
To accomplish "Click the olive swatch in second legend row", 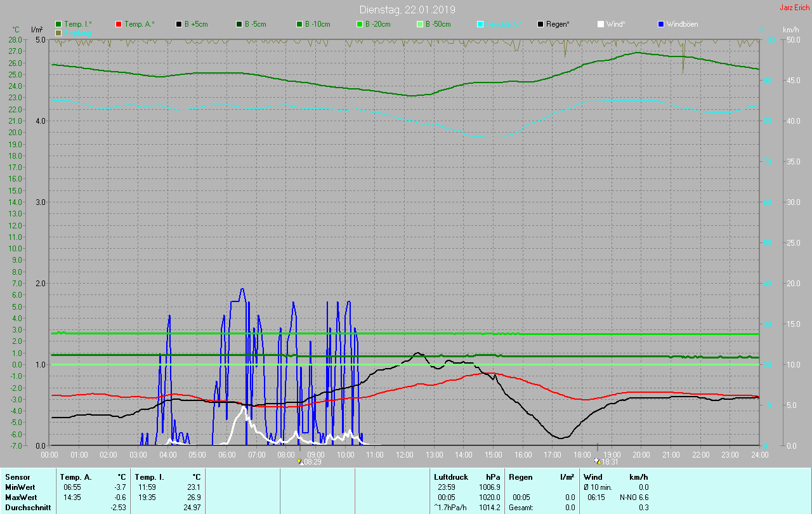I will point(59,32).
